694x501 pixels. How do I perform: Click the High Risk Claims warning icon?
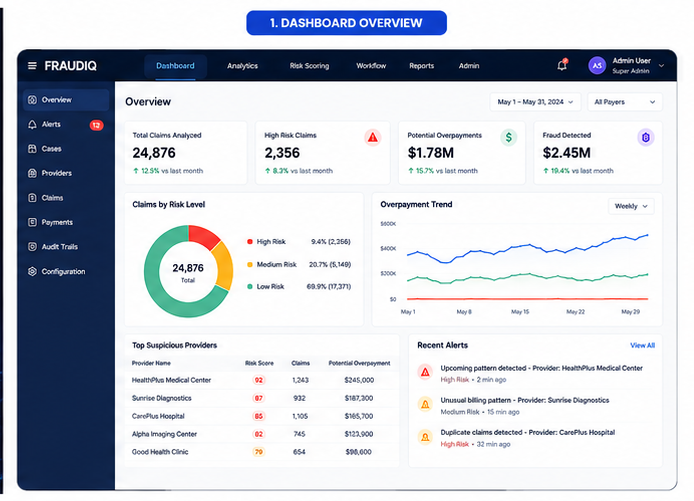373,137
